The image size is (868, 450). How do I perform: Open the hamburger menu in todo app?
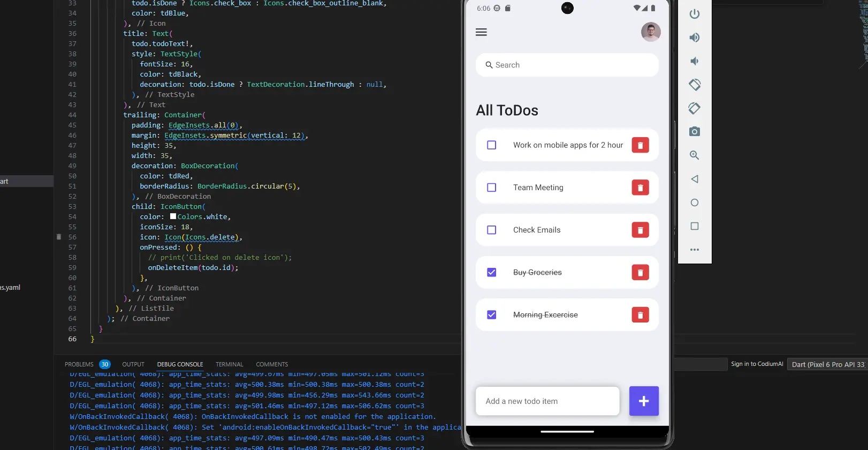pyautogui.click(x=481, y=32)
